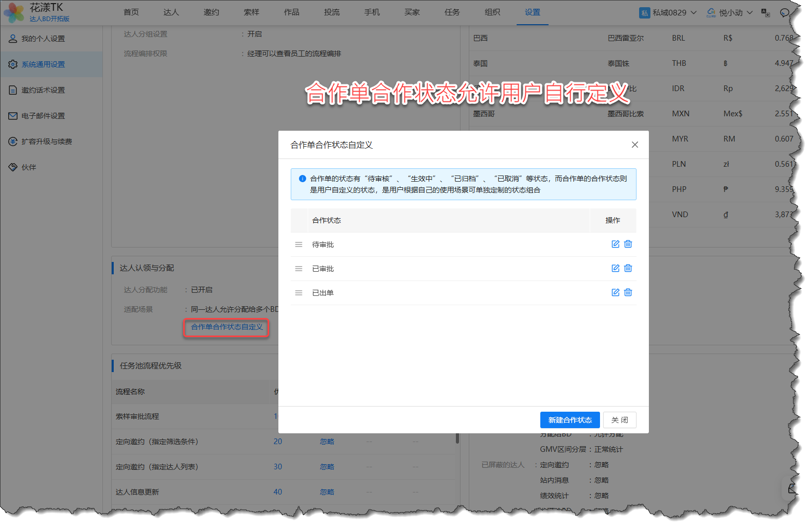812x528 pixels.
Task: Open the language translation icon in header
Action: (765, 13)
